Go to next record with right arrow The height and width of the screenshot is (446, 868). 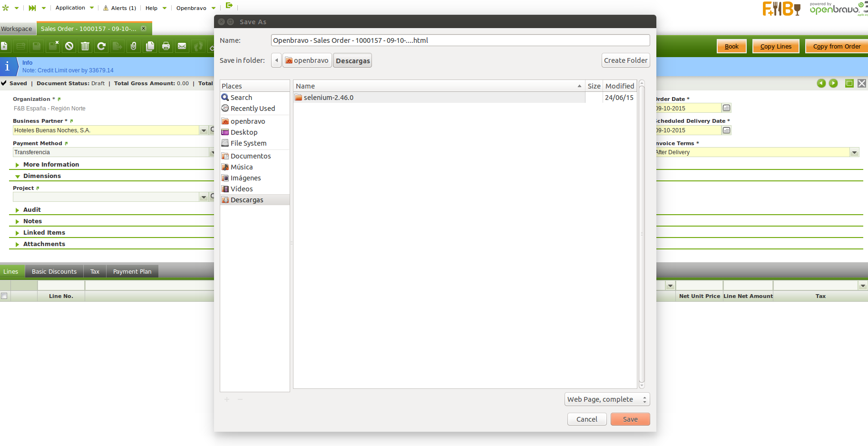click(833, 83)
